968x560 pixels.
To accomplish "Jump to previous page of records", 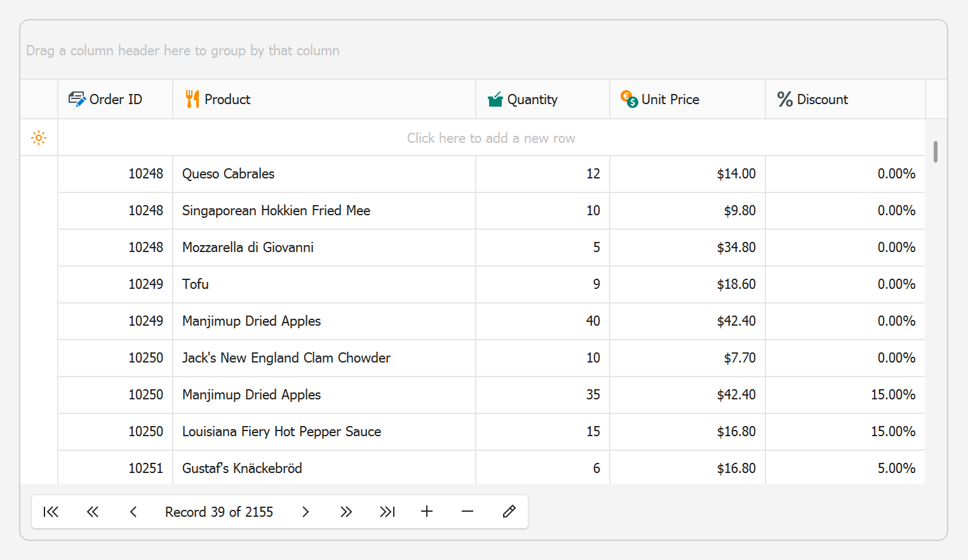I will click(93, 512).
